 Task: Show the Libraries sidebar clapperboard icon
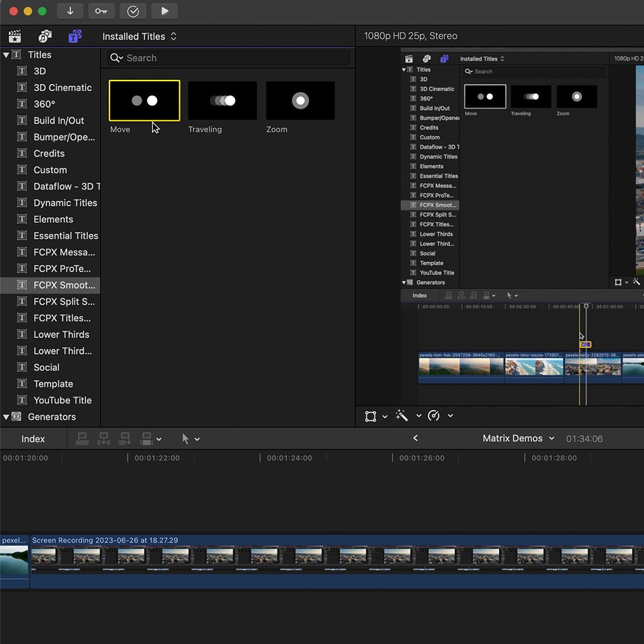(14, 36)
